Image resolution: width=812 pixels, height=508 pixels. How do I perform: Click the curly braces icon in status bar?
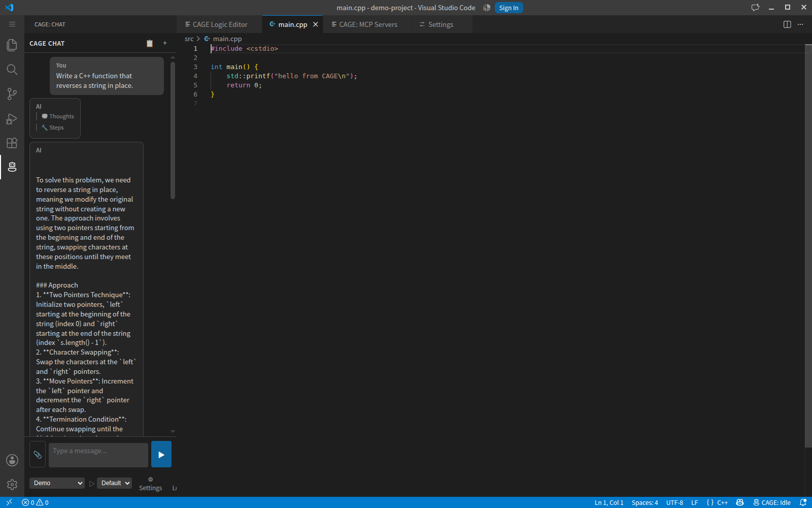[x=710, y=502]
